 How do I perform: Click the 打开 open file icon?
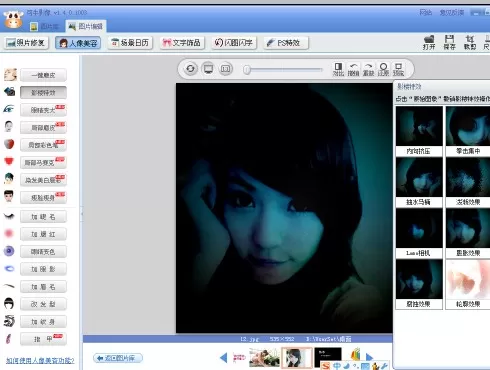point(429,43)
